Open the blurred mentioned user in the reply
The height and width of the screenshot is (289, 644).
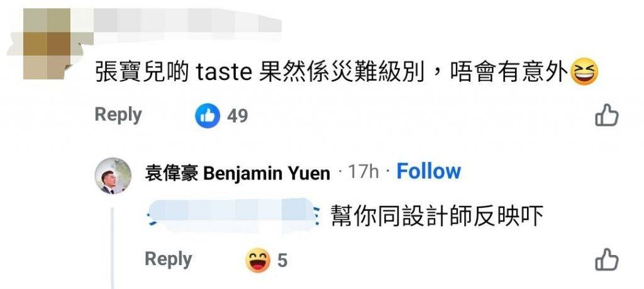pyautogui.click(x=233, y=215)
